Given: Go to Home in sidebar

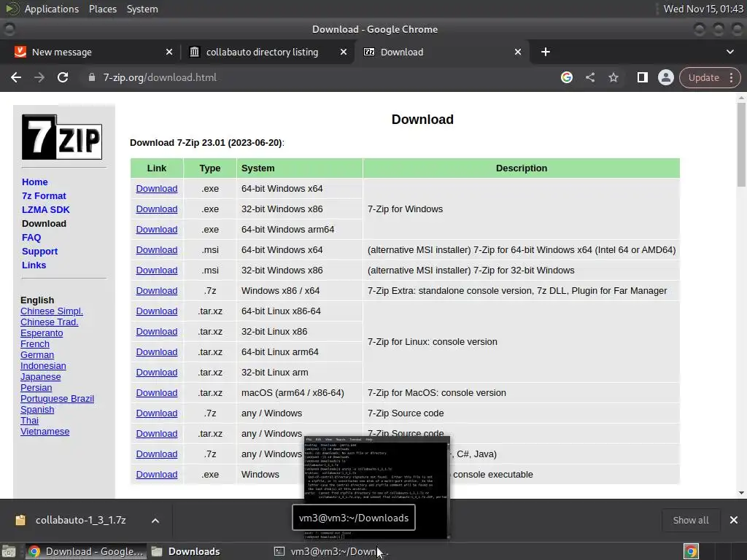Looking at the screenshot, I should 35,182.
